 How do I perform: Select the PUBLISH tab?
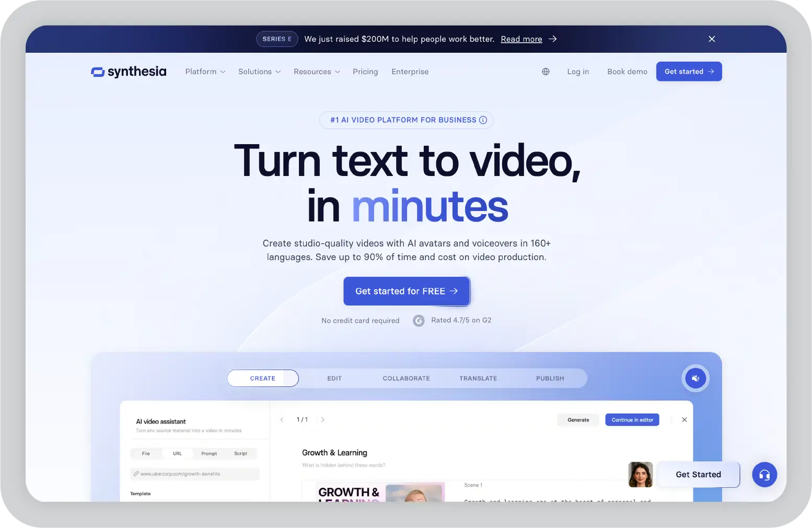pyautogui.click(x=550, y=379)
